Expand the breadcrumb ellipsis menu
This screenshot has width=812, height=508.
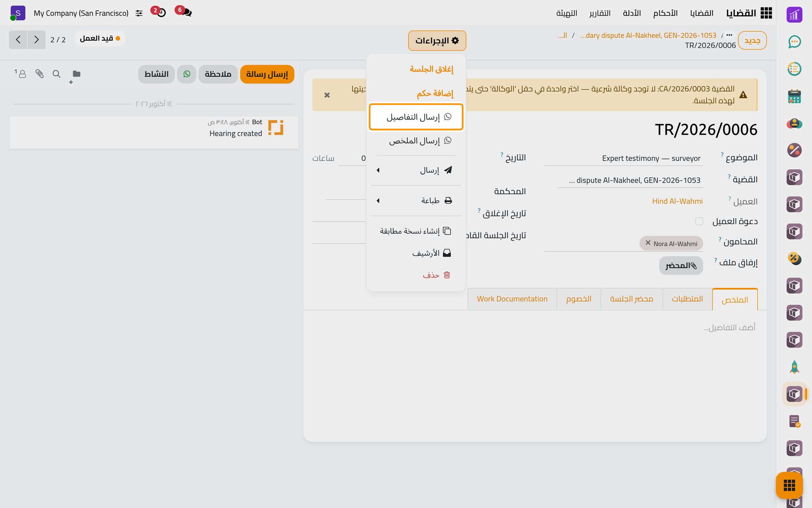coord(730,35)
